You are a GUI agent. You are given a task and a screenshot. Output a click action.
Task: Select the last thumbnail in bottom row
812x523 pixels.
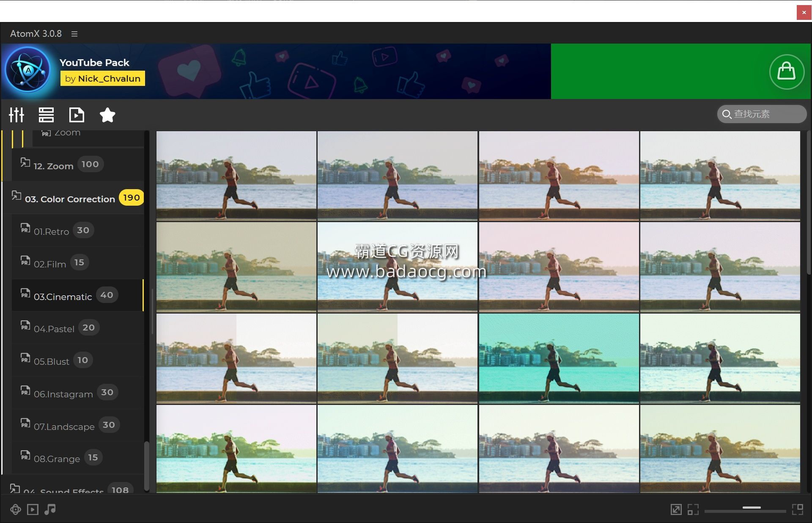(720, 449)
